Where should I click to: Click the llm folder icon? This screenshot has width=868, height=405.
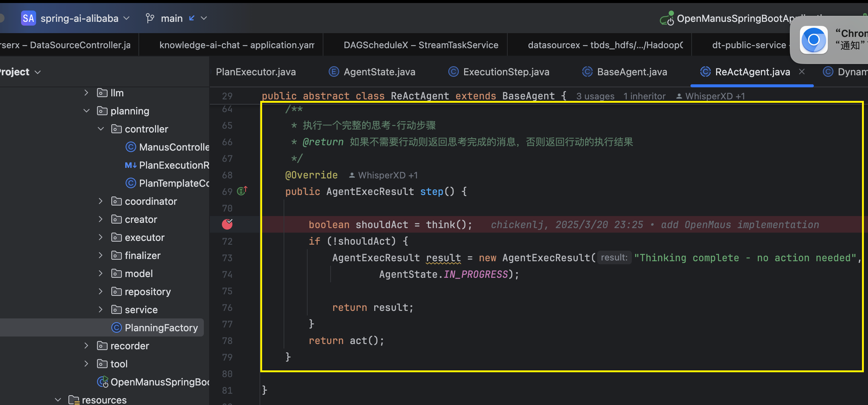click(x=102, y=93)
